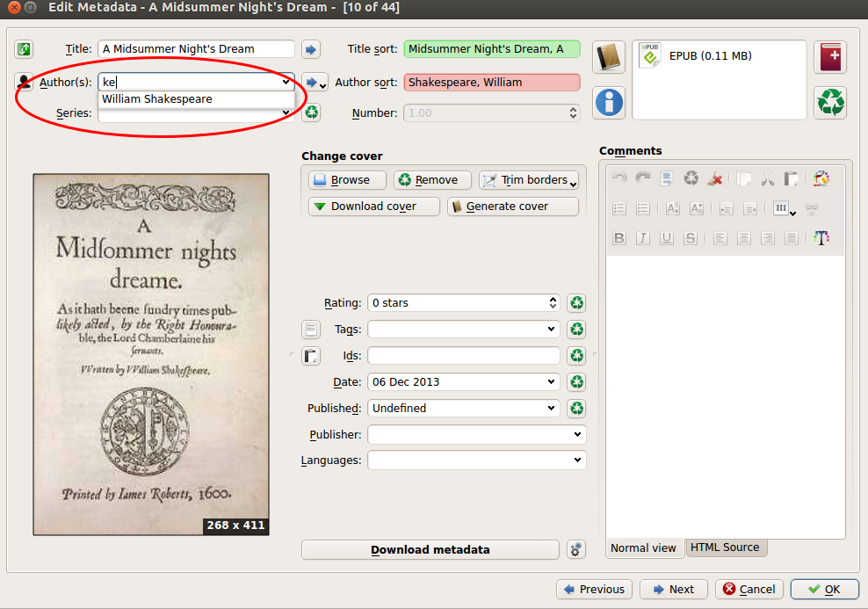Decrease indentation in comments toolbar
Screen dimensions: 868x609
tap(750, 209)
